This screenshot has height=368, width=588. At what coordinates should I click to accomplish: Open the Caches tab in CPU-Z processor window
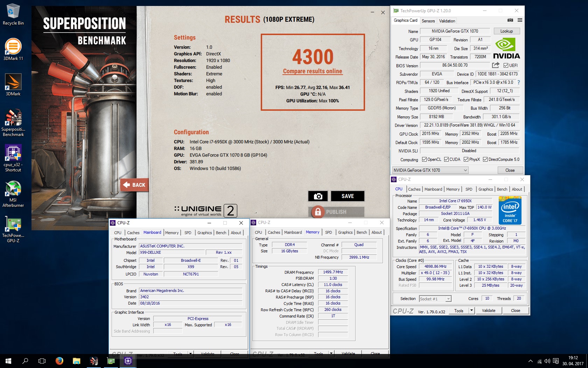pyautogui.click(x=414, y=189)
